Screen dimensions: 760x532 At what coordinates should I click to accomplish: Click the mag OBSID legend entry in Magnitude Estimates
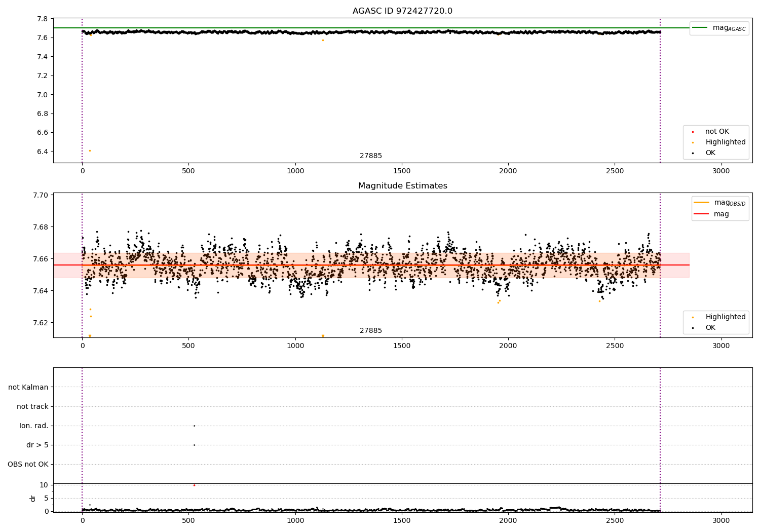720,203
